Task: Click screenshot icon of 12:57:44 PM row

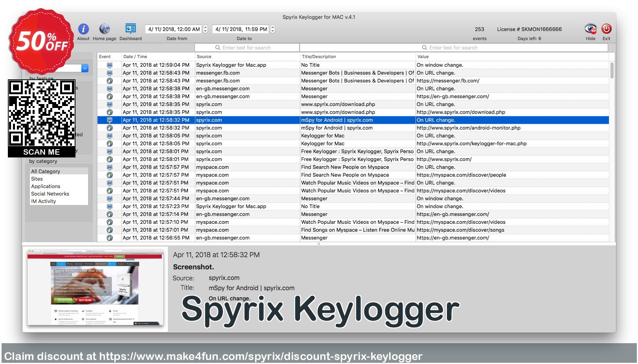Action: tap(110, 199)
